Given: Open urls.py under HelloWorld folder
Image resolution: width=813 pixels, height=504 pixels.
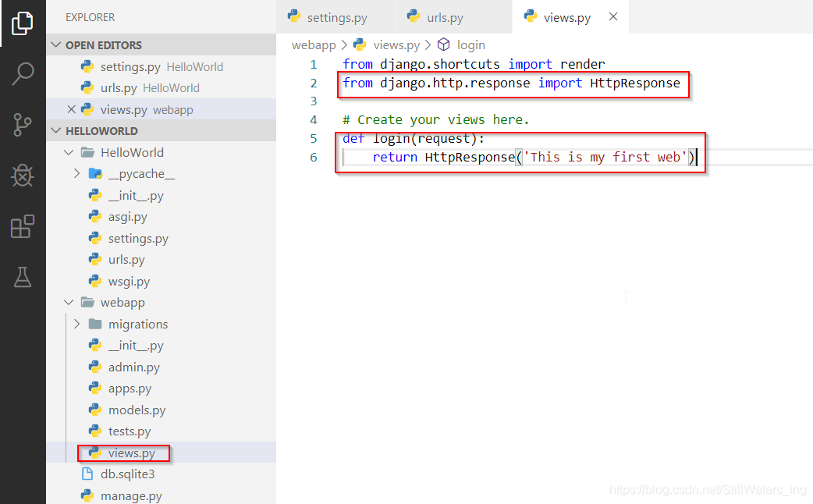Looking at the screenshot, I should [161, 260].
